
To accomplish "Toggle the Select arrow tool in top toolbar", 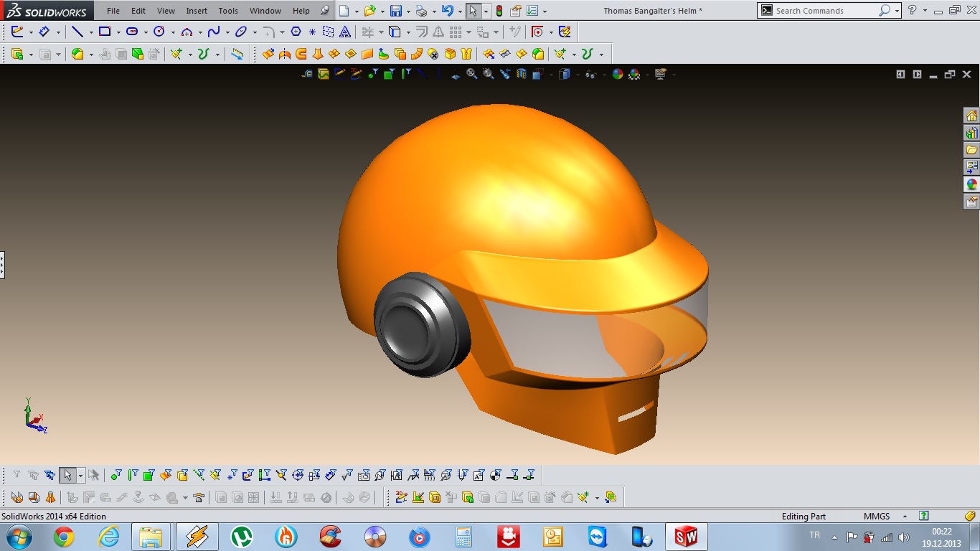I will click(x=473, y=11).
